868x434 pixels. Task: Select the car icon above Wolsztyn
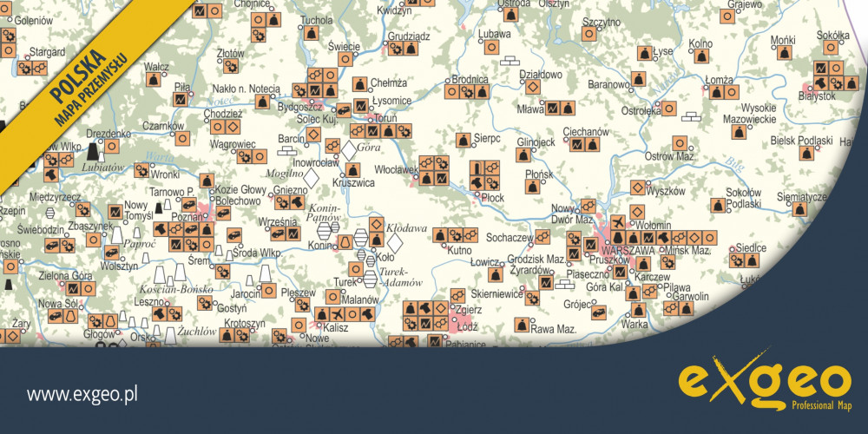(112, 253)
